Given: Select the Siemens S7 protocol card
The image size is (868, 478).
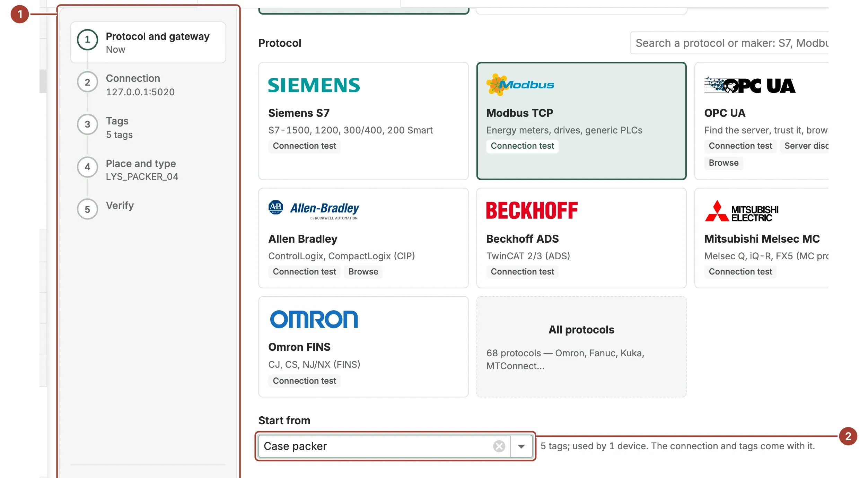Looking at the screenshot, I should click(363, 121).
